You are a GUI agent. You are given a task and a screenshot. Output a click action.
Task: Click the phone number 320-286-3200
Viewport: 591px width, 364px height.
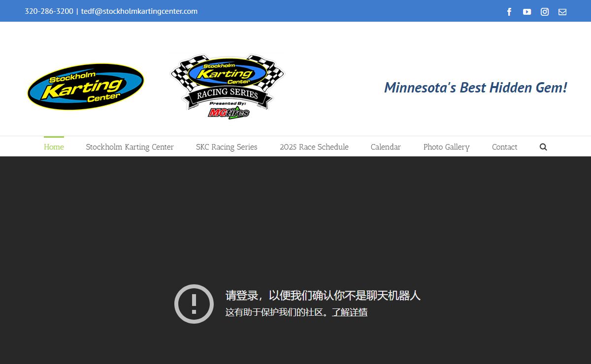pos(49,11)
